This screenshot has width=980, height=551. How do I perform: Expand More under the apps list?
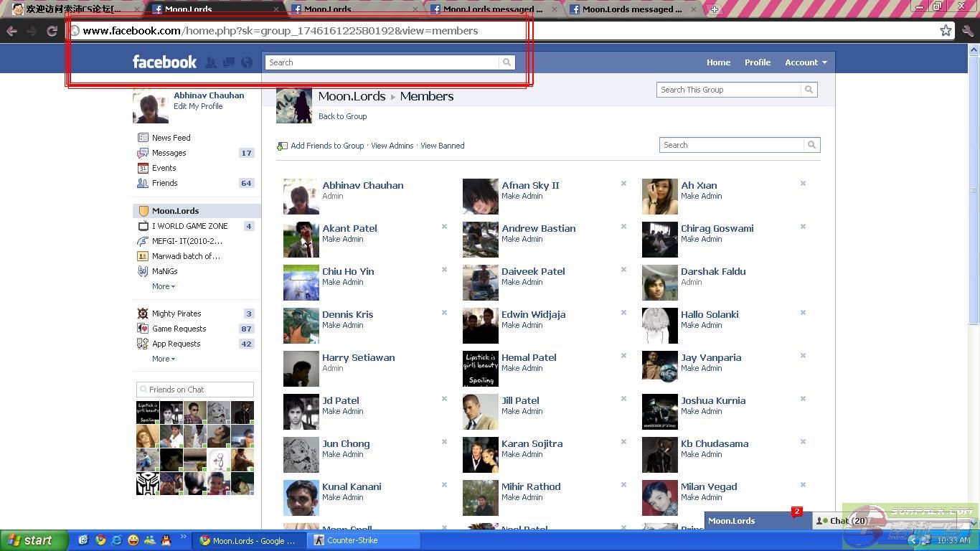click(x=163, y=359)
